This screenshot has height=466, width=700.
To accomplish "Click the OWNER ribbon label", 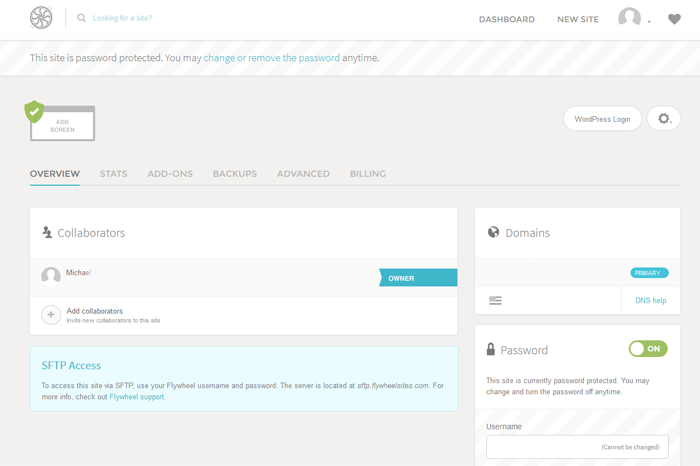I will tap(418, 278).
